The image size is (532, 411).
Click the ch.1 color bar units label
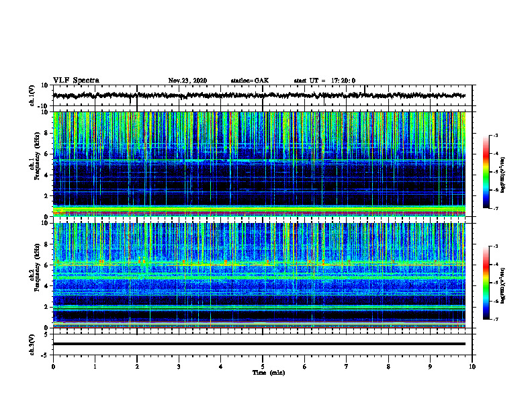503,175
